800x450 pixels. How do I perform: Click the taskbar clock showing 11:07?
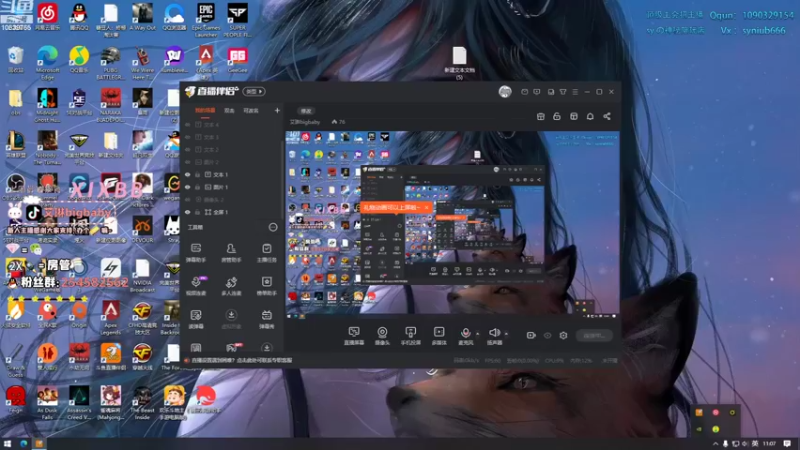click(769, 444)
